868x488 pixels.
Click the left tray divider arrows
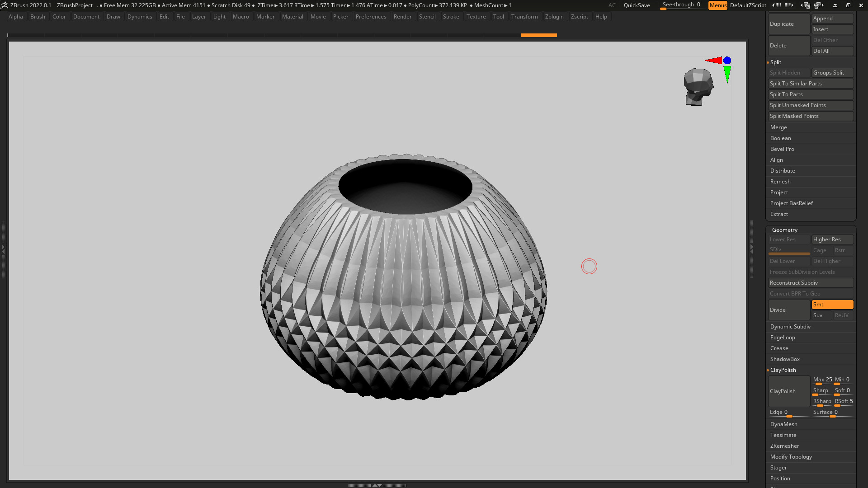[x=3, y=249]
